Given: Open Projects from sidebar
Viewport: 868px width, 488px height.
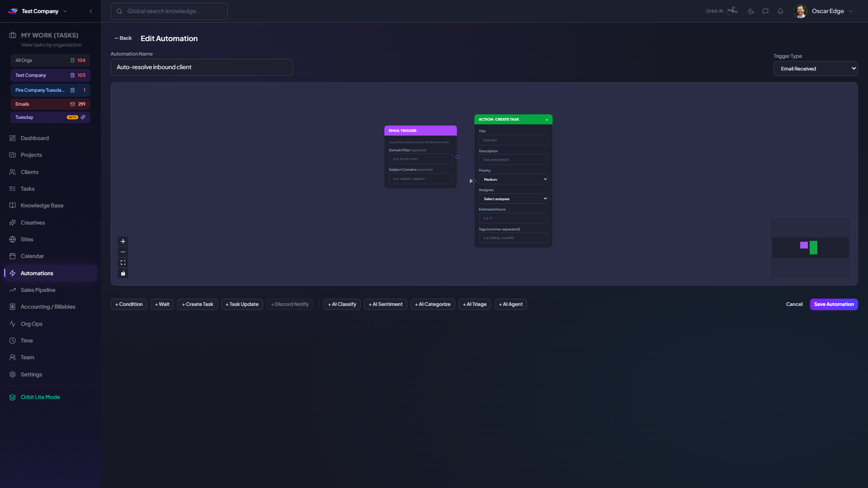Looking at the screenshot, I should [50, 155].
